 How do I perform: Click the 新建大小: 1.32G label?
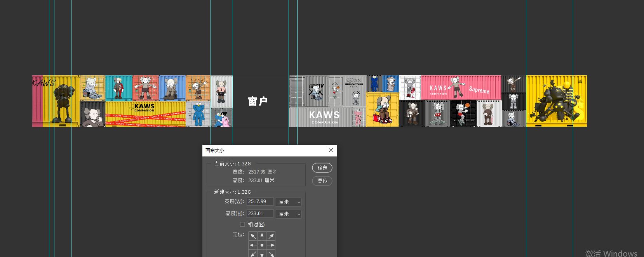pyautogui.click(x=232, y=192)
